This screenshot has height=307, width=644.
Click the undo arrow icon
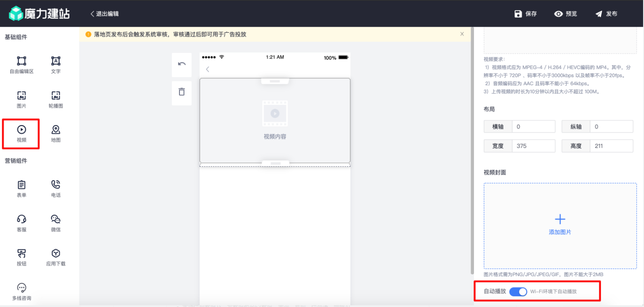coord(182,64)
